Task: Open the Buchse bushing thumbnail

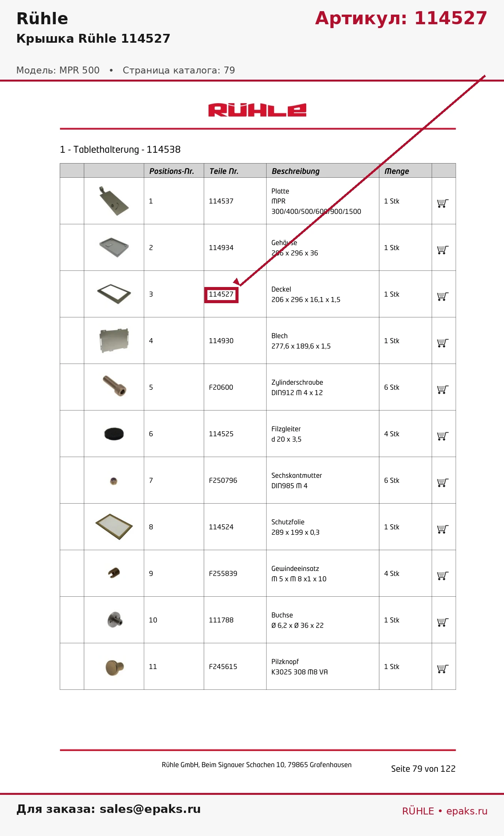Action: pyautogui.click(x=115, y=620)
